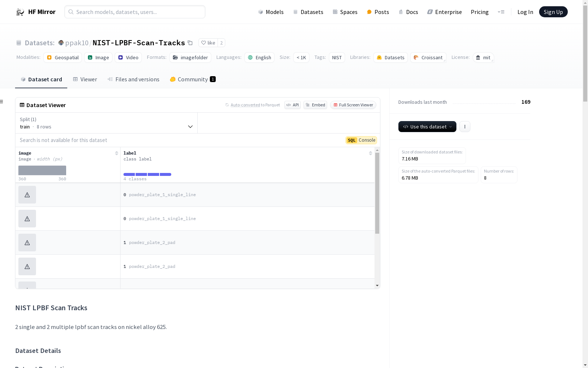Open the three-dot more options button
The width and height of the screenshot is (588, 368).
(x=465, y=127)
